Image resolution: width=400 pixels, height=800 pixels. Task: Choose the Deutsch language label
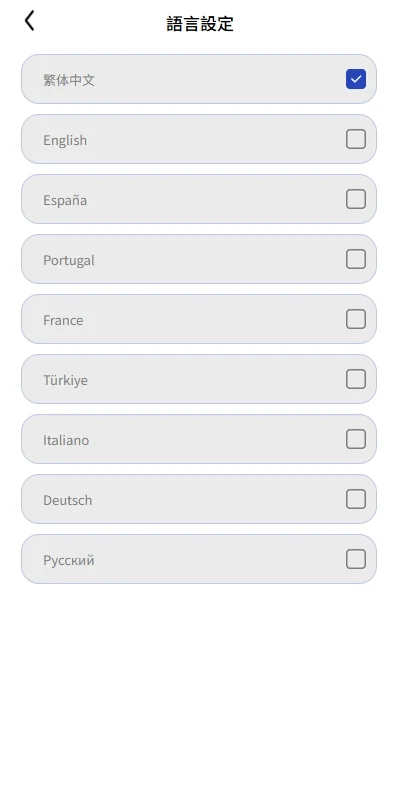point(68,500)
